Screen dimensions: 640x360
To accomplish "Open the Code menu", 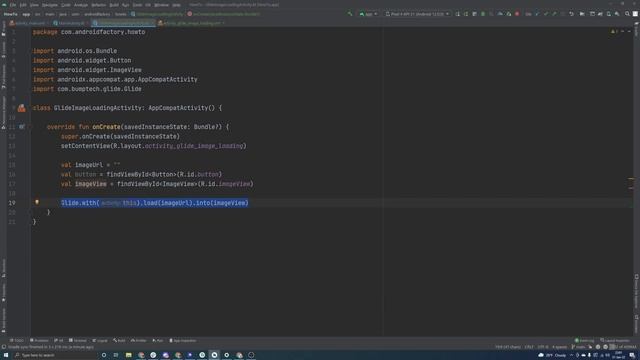I will [66, 5].
